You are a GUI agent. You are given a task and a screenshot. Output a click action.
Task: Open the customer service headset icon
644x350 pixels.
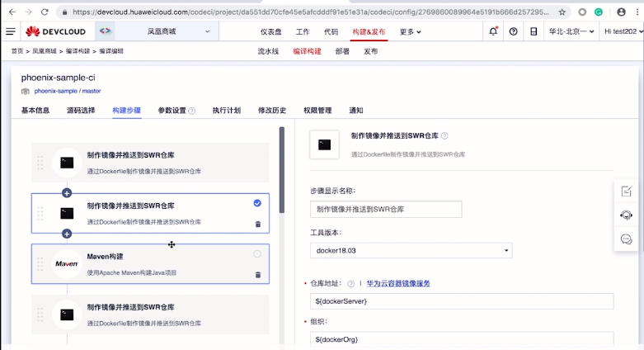click(627, 215)
